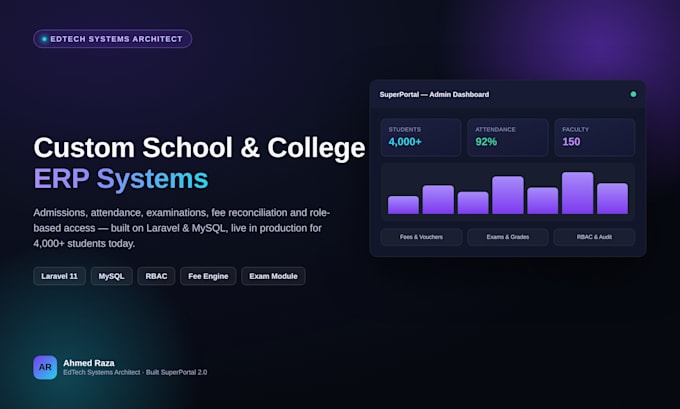Click 'EdTech Systems Architect - Built SuperPortal 2.0' subtitle

click(135, 372)
